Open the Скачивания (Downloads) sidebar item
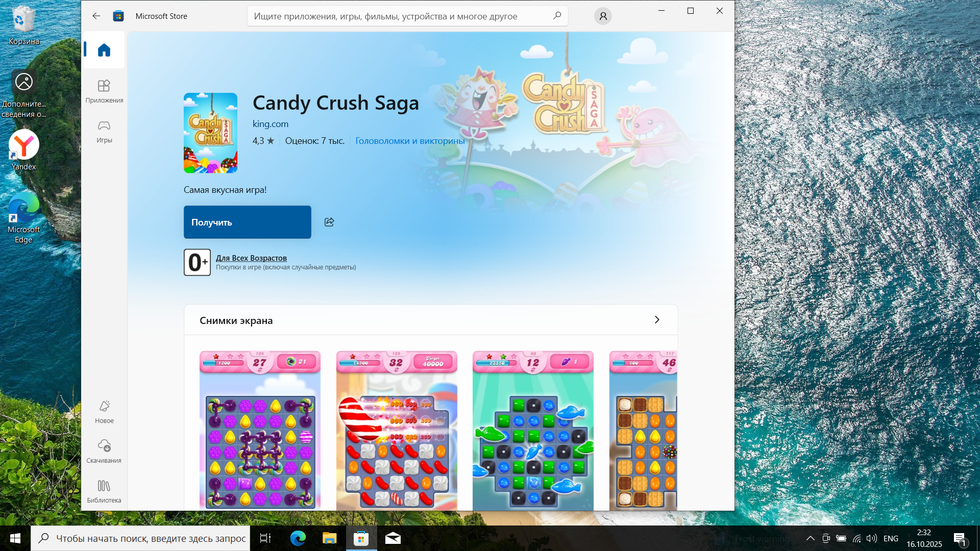Screen dimensions: 980x551 [104, 451]
